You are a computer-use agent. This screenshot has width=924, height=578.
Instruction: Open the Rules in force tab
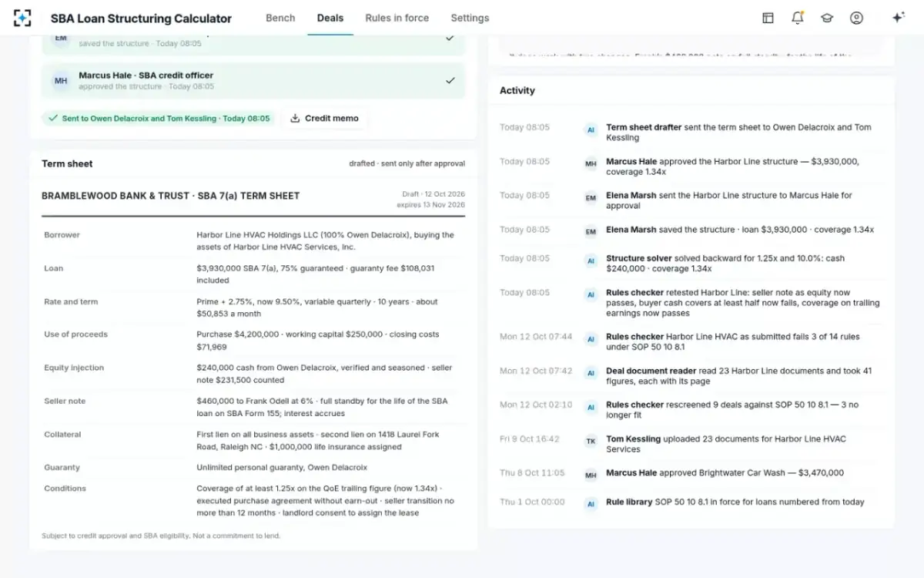397,18
